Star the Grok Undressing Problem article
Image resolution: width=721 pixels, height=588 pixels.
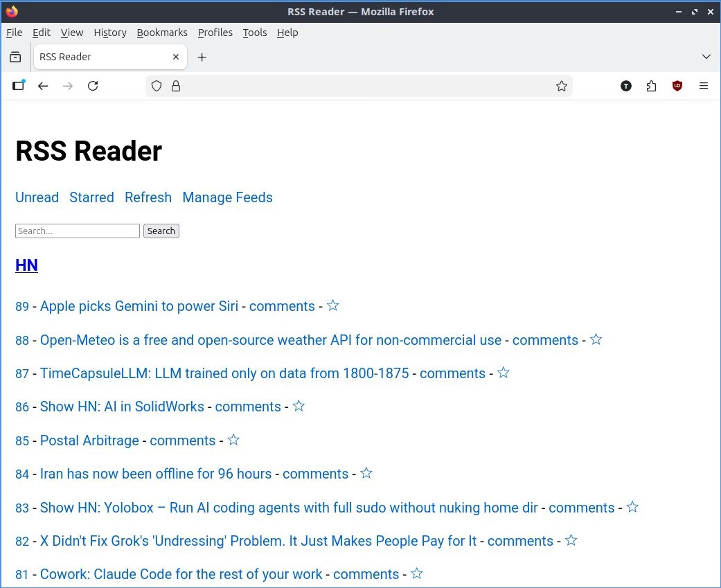571,540
